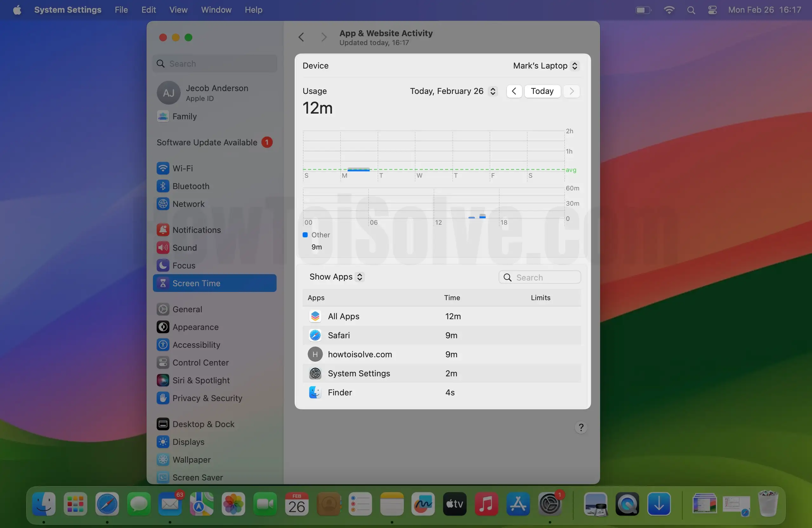This screenshot has width=812, height=528.
Task: Open the Window menu
Action: coord(216,10)
